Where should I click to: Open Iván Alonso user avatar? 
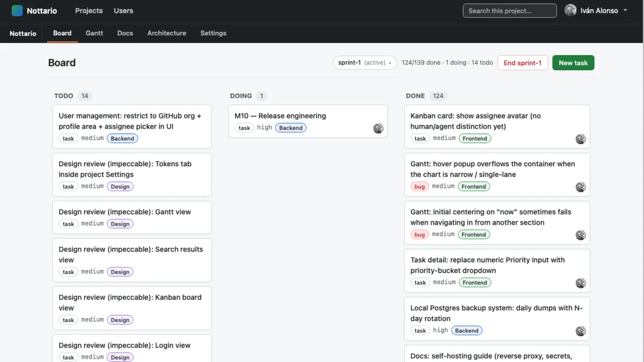click(x=570, y=11)
